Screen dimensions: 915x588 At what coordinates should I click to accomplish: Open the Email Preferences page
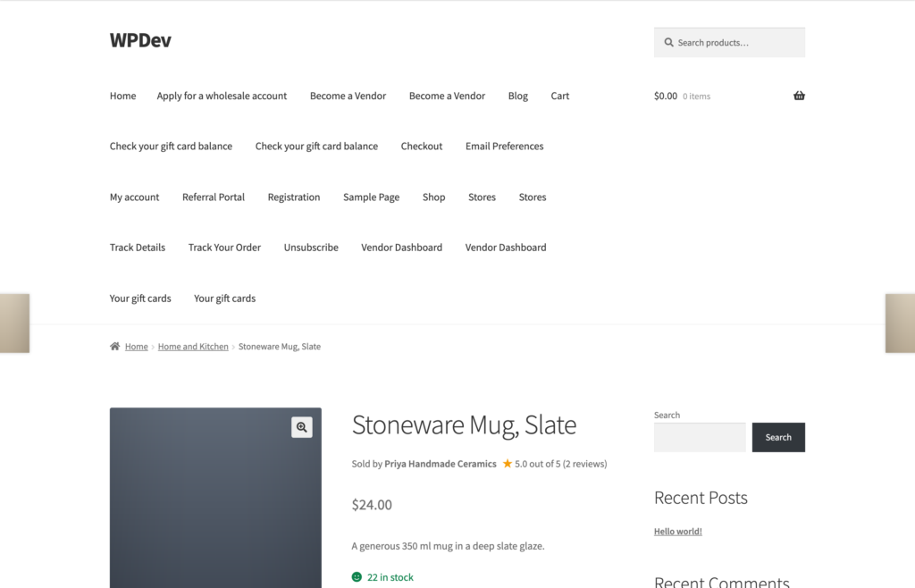504,147
